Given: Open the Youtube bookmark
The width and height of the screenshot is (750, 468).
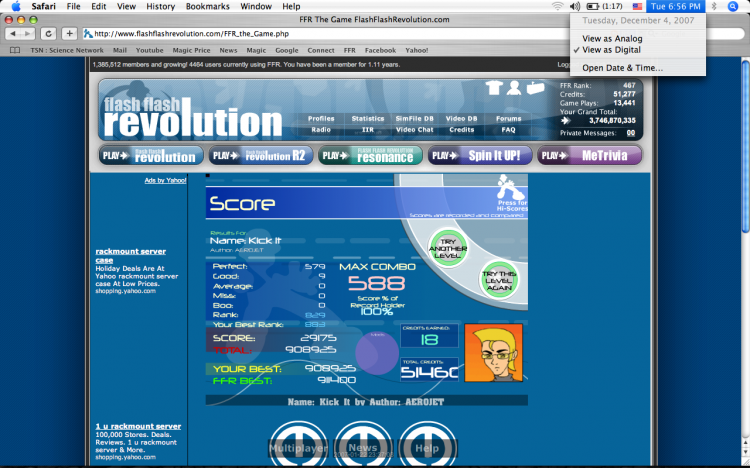Looking at the screenshot, I should 149,50.
